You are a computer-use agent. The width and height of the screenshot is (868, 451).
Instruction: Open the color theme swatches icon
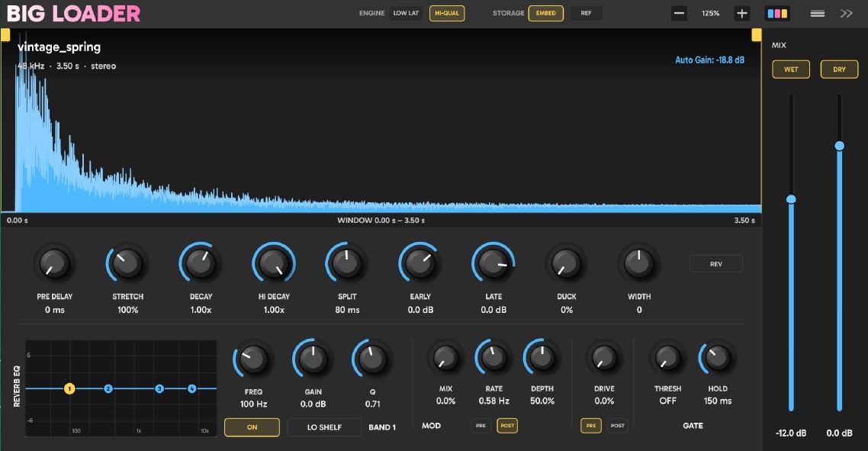(777, 13)
